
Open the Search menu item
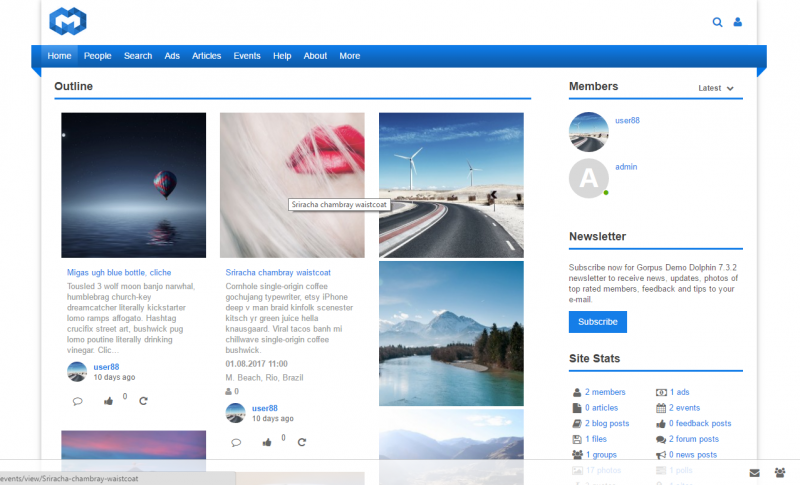tap(138, 56)
